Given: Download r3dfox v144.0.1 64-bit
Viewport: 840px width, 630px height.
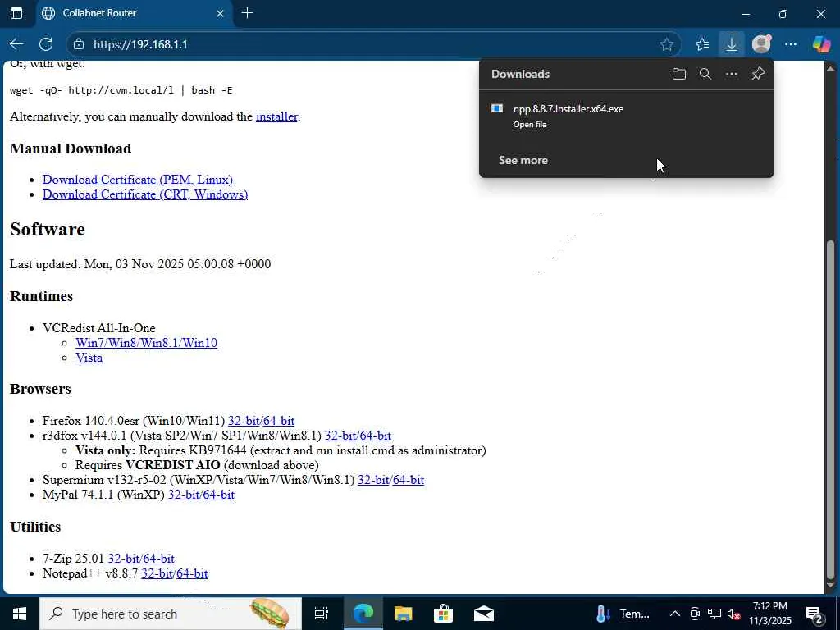Looking at the screenshot, I should [376, 436].
